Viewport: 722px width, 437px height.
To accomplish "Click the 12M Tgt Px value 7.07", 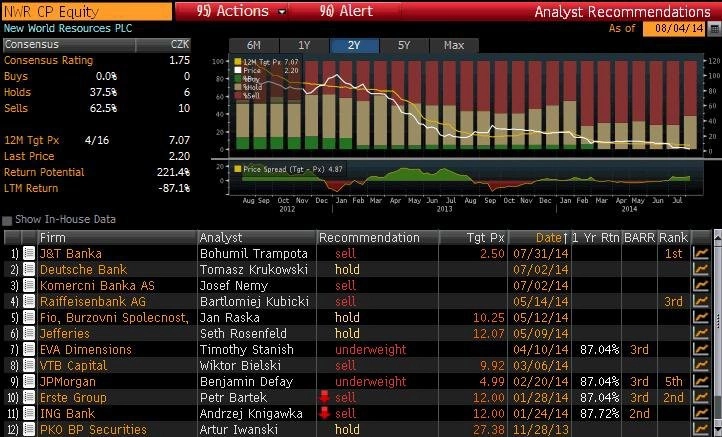I will pos(179,140).
